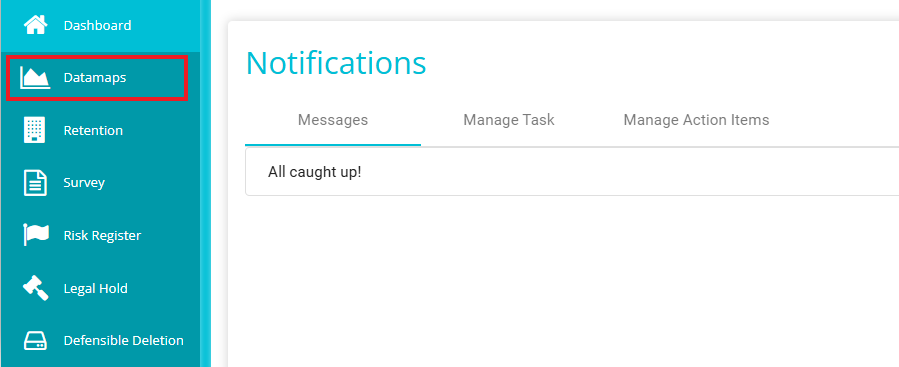The width and height of the screenshot is (899, 367).
Task: Click the Notifications page heading
Action: click(336, 63)
